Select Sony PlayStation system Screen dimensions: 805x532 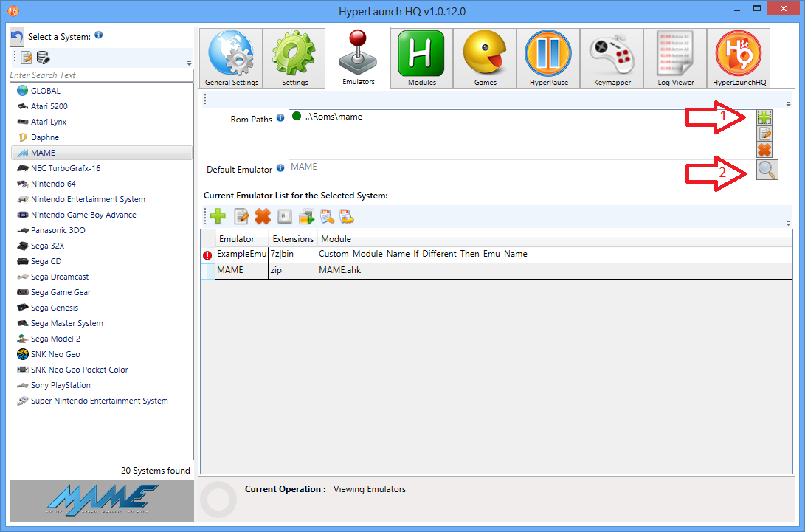[102, 385]
